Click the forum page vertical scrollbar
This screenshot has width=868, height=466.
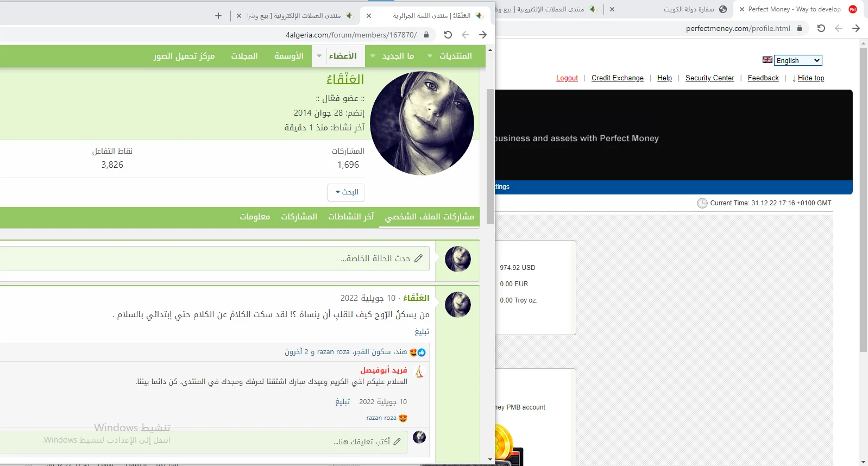click(x=490, y=156)
